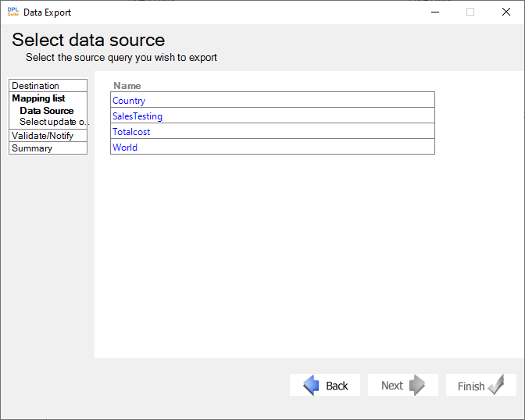Image resolution: width=525 pixels, height=420 pixels.
Task: Click the blue Back arrow icon
Action: pos(311,385)
